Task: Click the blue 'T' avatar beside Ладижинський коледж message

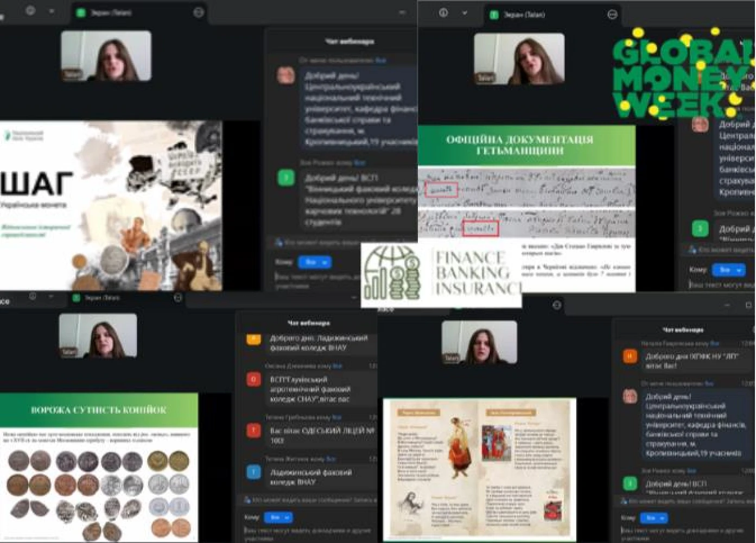Action: 253,472
